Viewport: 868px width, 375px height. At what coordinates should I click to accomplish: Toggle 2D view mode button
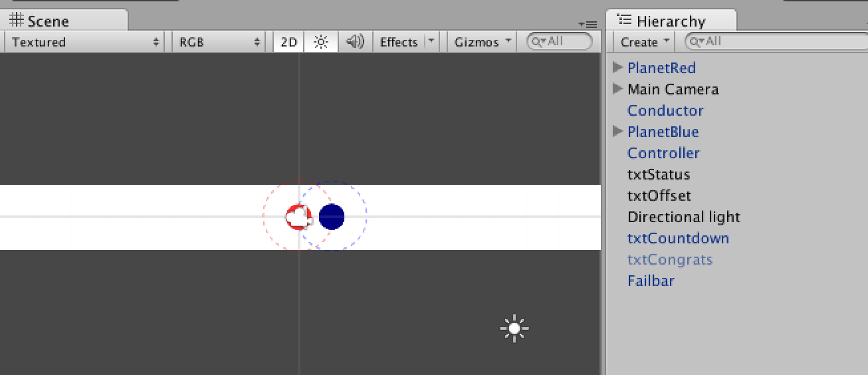click(288, 42)
